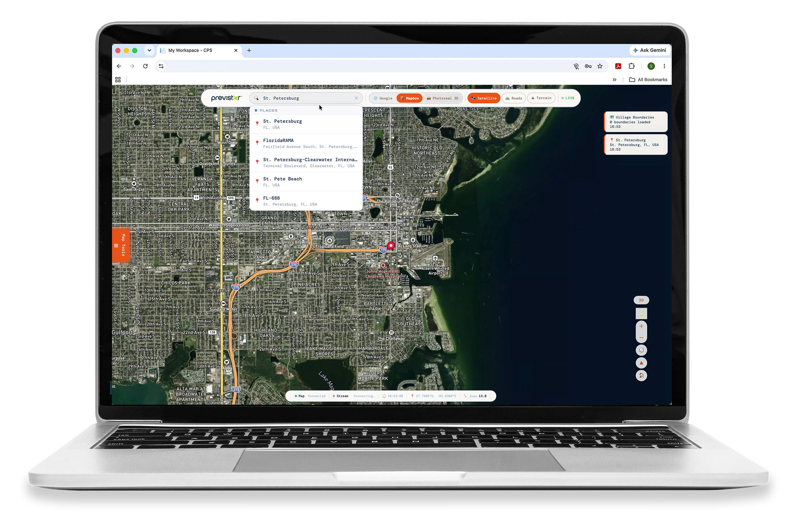Open the Map Tools side panel
Viewport: 798px width, 532px height.
pos(121,245)
